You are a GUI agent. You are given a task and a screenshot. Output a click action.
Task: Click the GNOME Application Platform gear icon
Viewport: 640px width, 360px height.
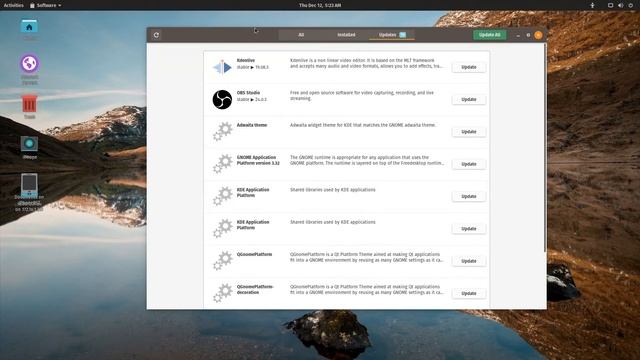[x=222, y=164]
